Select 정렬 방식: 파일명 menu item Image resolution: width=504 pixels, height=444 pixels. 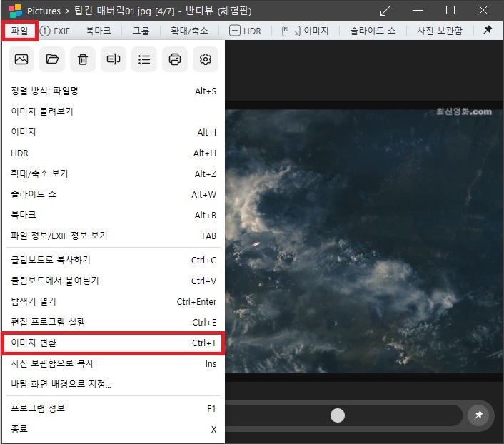click(x=113, y=91)
